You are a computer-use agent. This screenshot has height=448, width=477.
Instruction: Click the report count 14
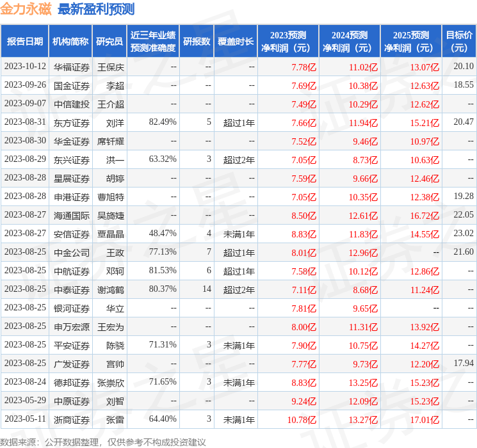207,289
